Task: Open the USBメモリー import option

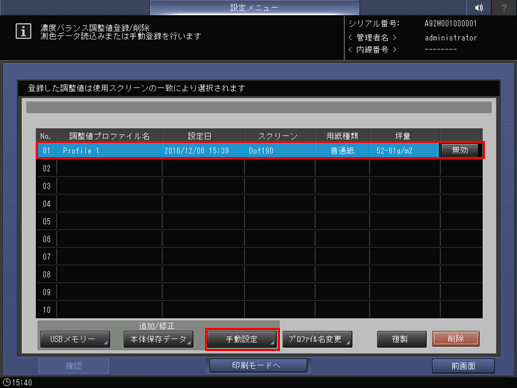Action: tap(75, 339)
